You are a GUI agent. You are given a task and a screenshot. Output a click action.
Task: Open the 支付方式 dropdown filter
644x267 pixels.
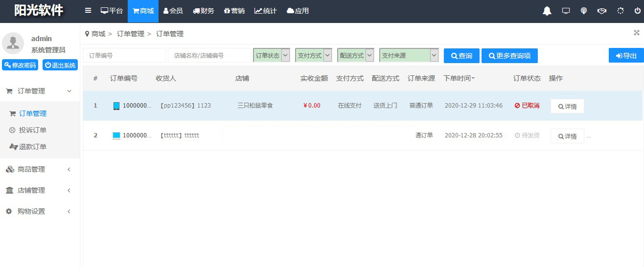click(314, 56)
